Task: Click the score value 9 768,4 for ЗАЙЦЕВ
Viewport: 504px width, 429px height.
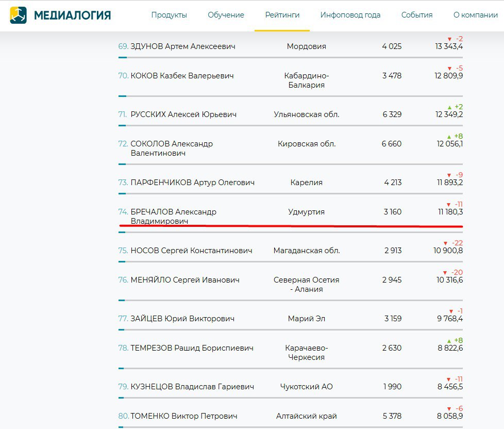Action: coord(449,319)
